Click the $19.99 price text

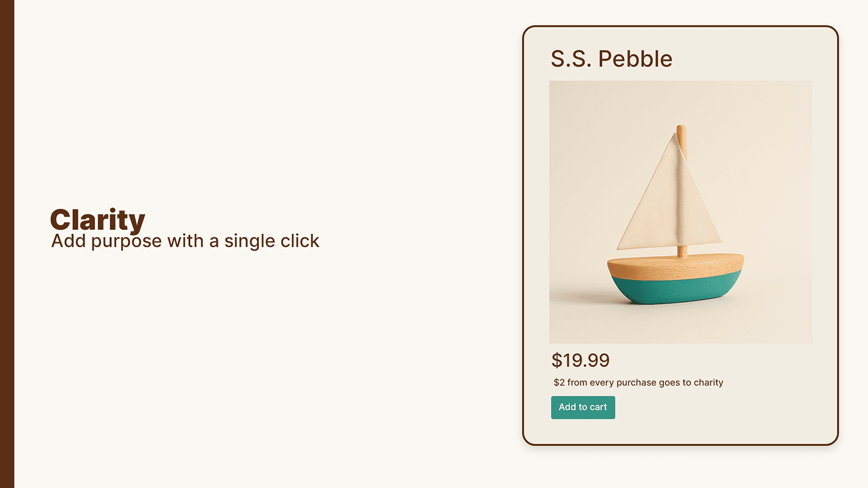pos(580,360)
